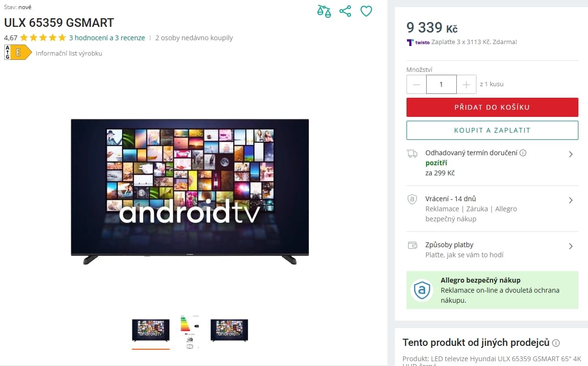The width and height of the screenshot is (588, 366).
Task: Select the third TV thumbnail image
Action: pos(229,331)
